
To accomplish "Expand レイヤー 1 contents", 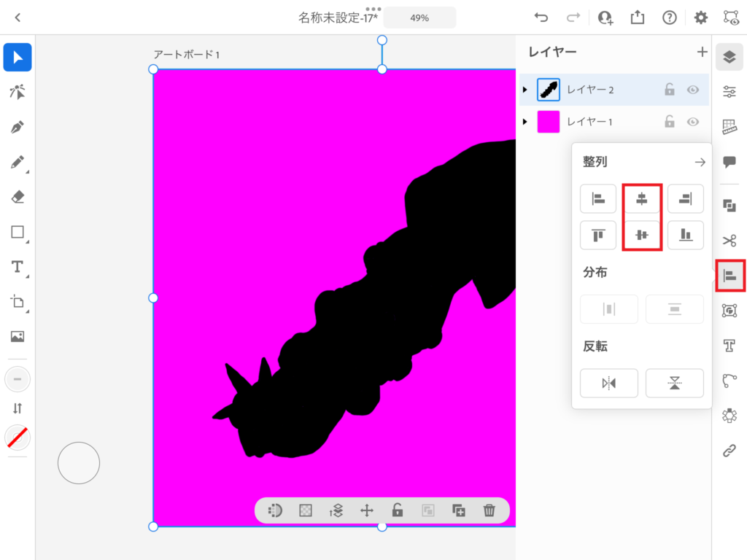I will click(525, 122).
